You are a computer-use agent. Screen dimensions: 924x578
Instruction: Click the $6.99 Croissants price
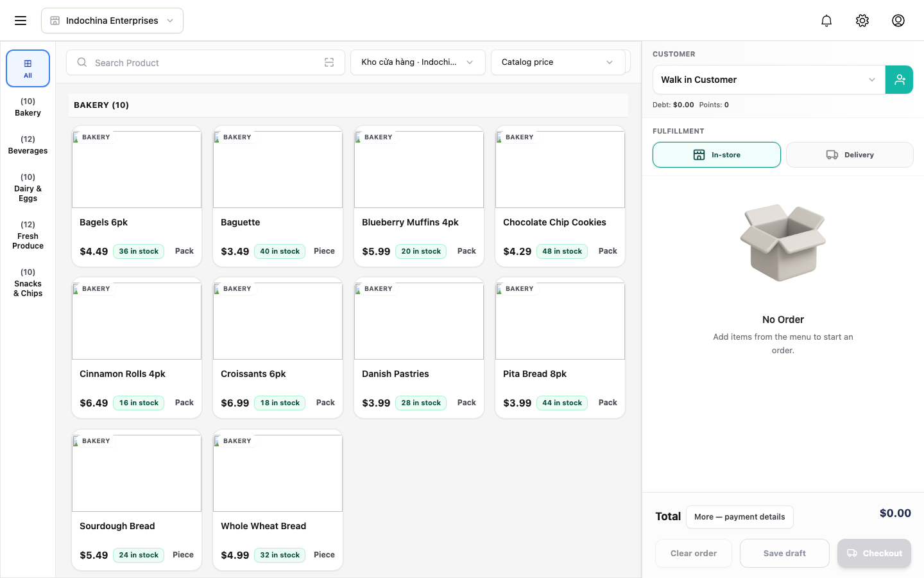coord(235,403)
